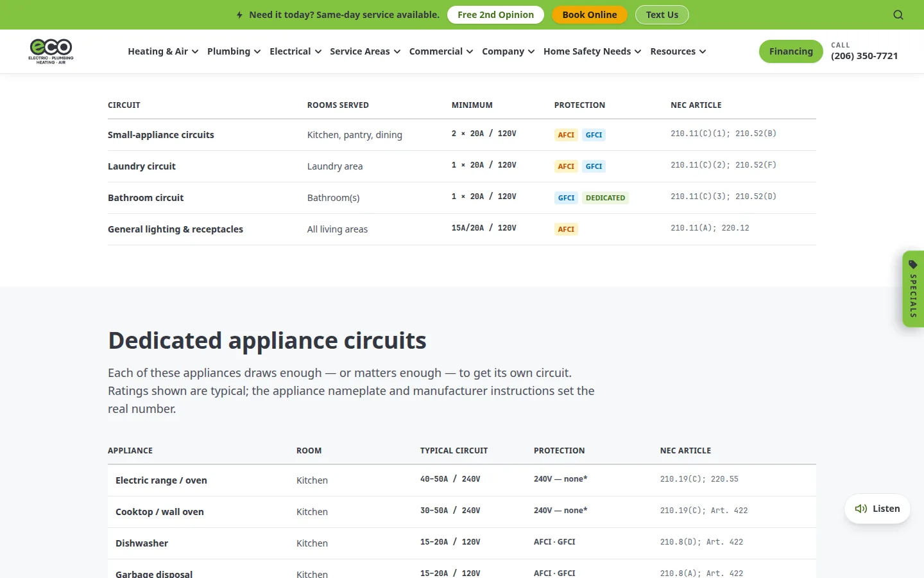Click AFCI badge in General lighting row

(566, 229)
